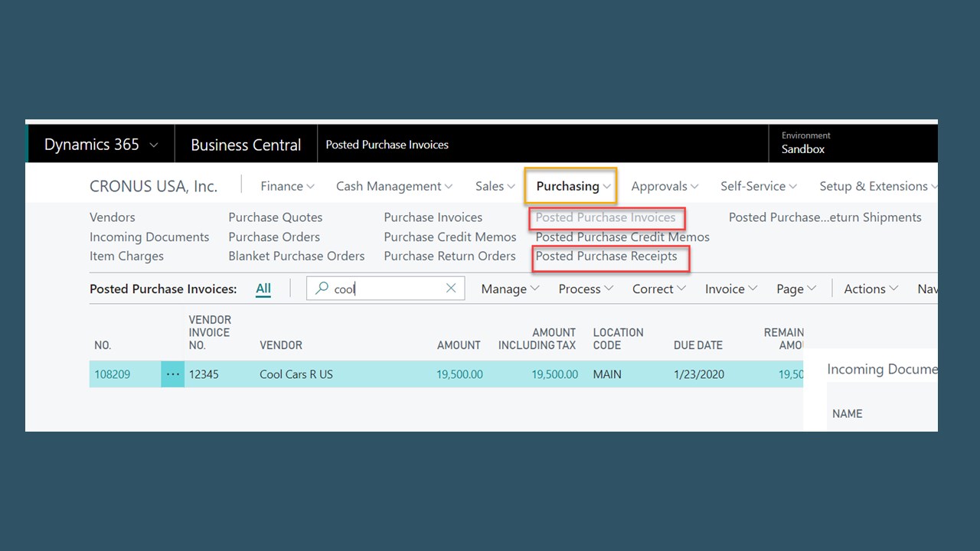Open Purchase Quotes
This screenshot has height=551, width=980.
[276, 217]
